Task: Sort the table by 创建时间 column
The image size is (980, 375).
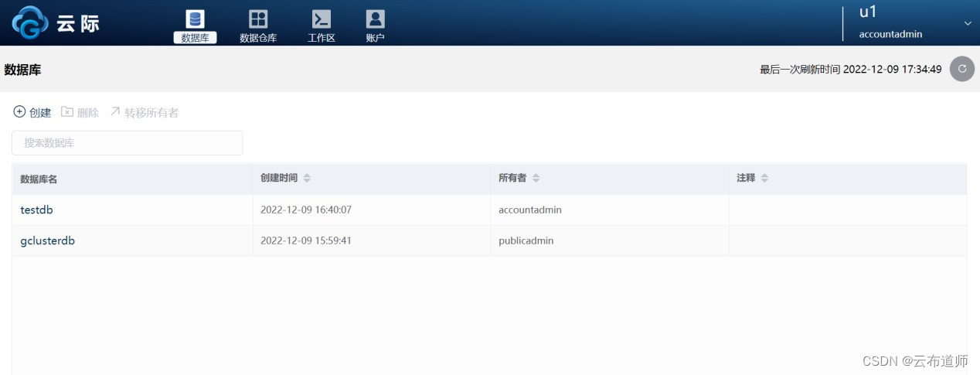Action: 307,179
